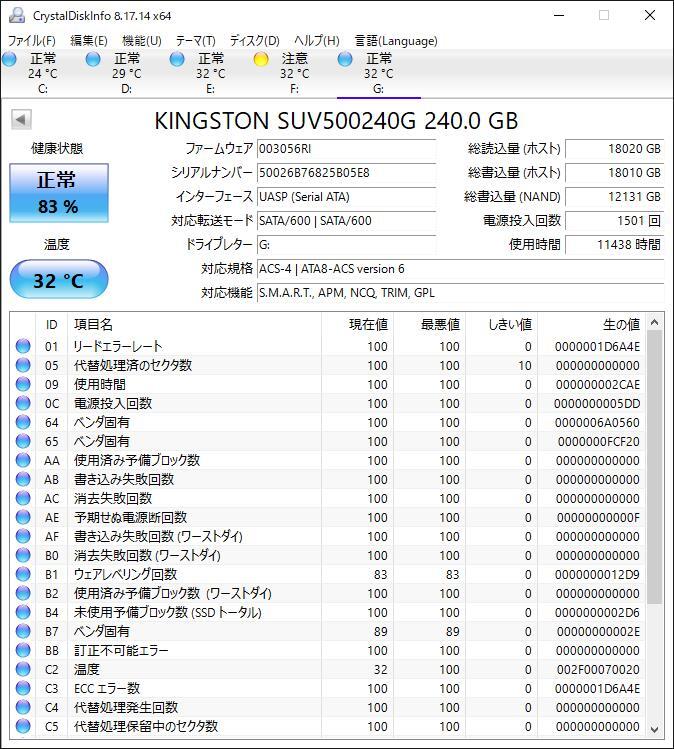This screenshot has width=674, height=749.
Task: Click status orb for 09 使用時間 row
Action: tap(23, 385)
